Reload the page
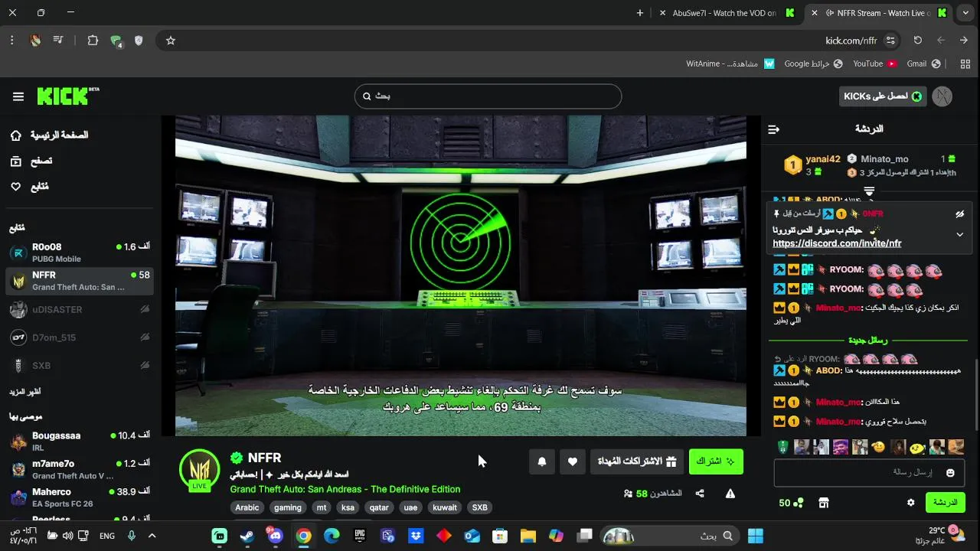The height and width of the screenshot is (551, 980). [x=918, y=41]
